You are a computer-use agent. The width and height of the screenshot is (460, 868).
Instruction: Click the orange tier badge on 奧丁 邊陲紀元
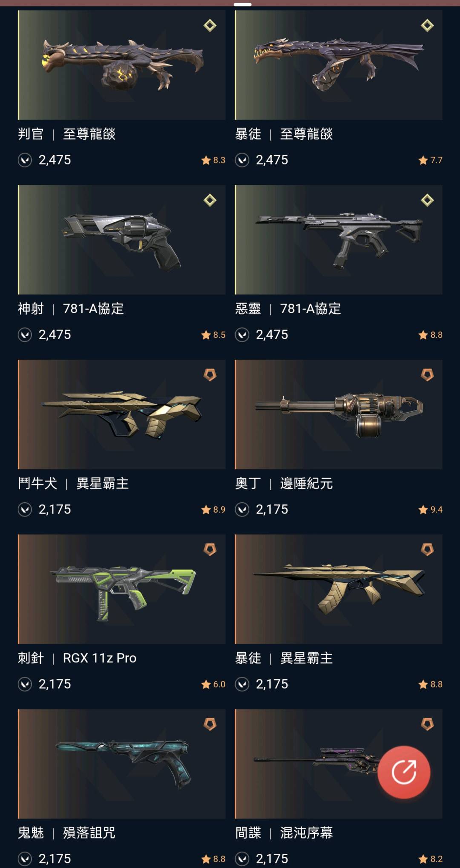(x=427, y=375)
